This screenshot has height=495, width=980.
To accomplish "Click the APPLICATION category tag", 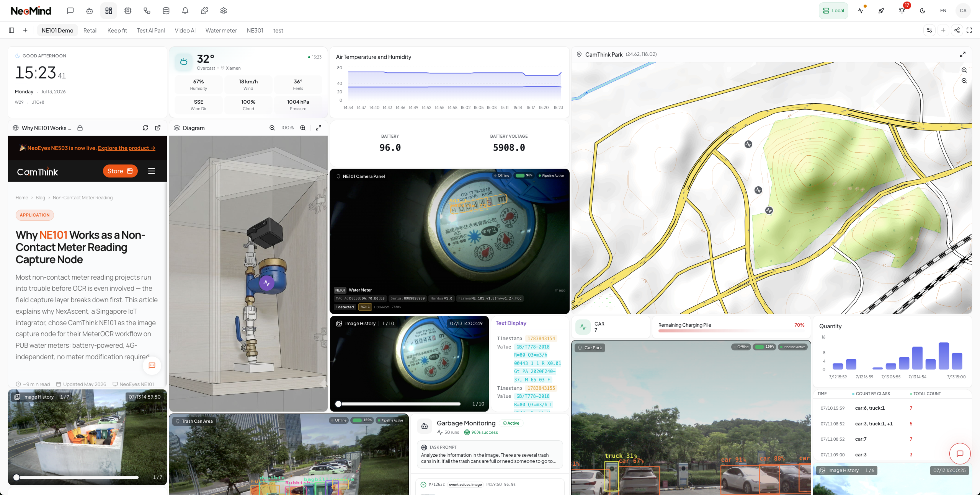I will [35, 215].
